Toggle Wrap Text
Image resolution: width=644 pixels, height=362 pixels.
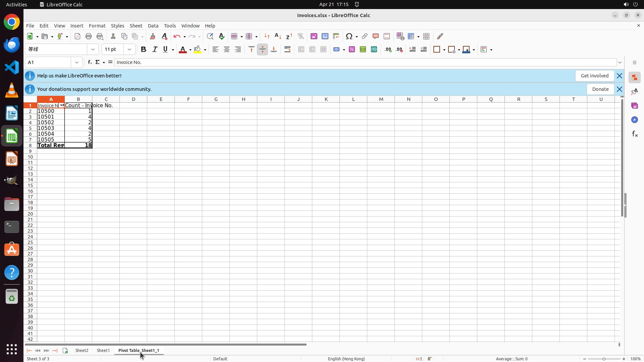coord(287,49)
